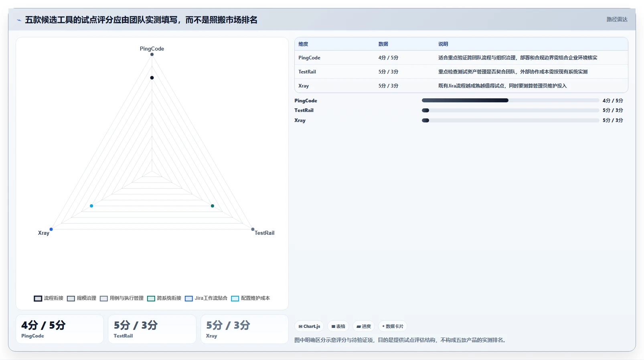Click the 5分 / 3分 value after TestRail bar
Image resolution: width=644 pixels, height=360 pixels.
pos(613,110)
